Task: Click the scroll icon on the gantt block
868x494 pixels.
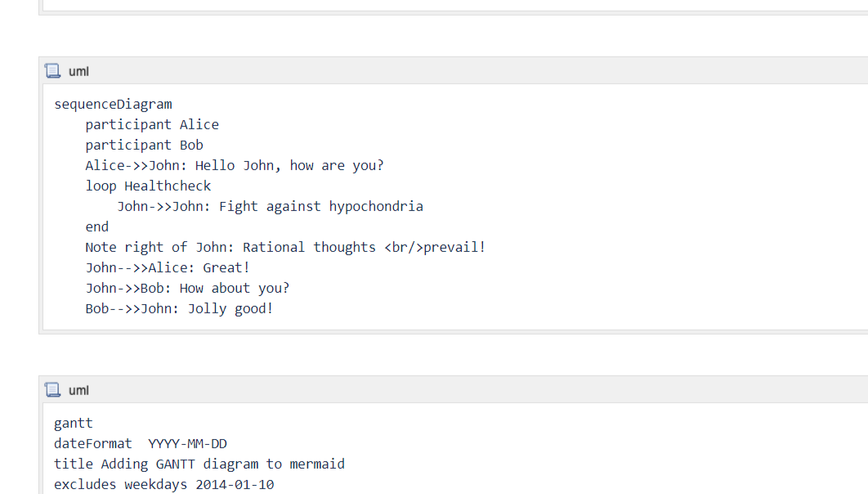Action: pyautogui.click(x=53, y=390)
